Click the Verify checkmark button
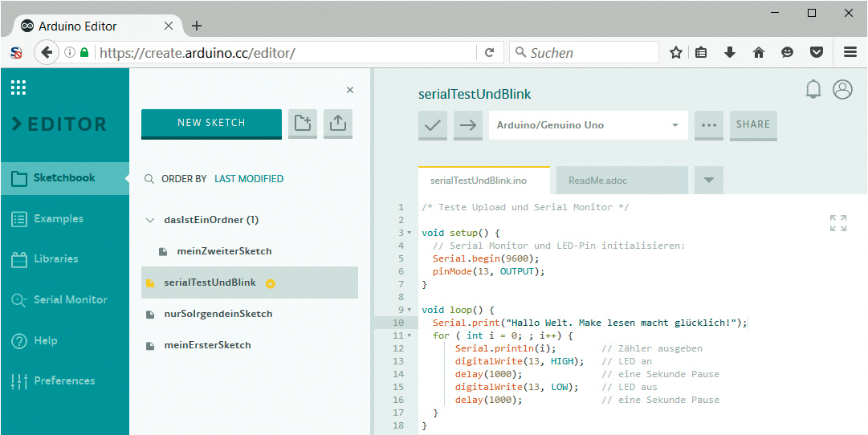Screen dimensions: 868x435 pyautogui.click(x=434, y=125)
